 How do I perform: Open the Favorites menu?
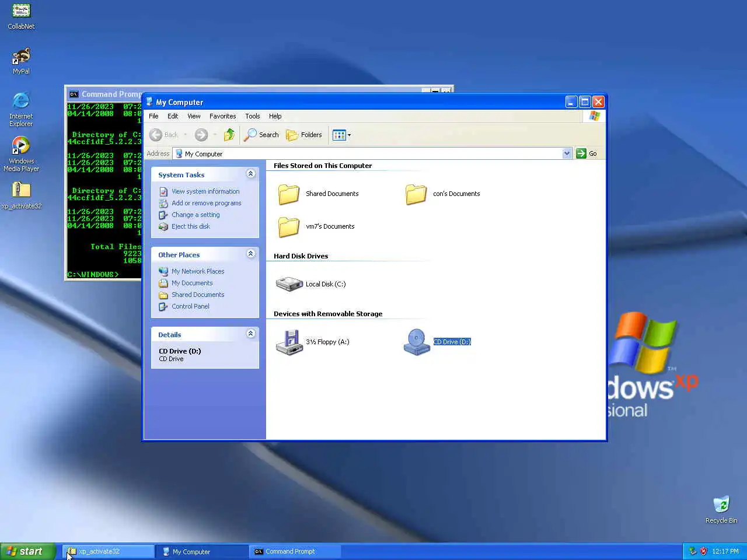[223, 116]
